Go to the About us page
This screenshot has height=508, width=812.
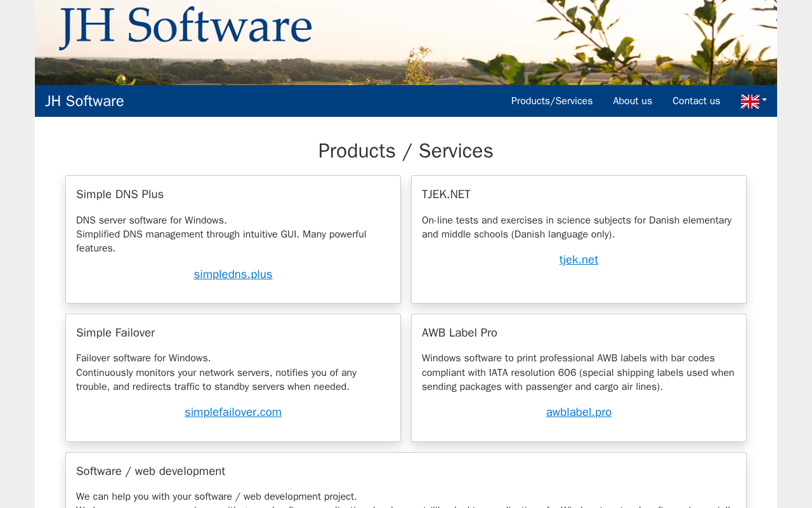632,101
